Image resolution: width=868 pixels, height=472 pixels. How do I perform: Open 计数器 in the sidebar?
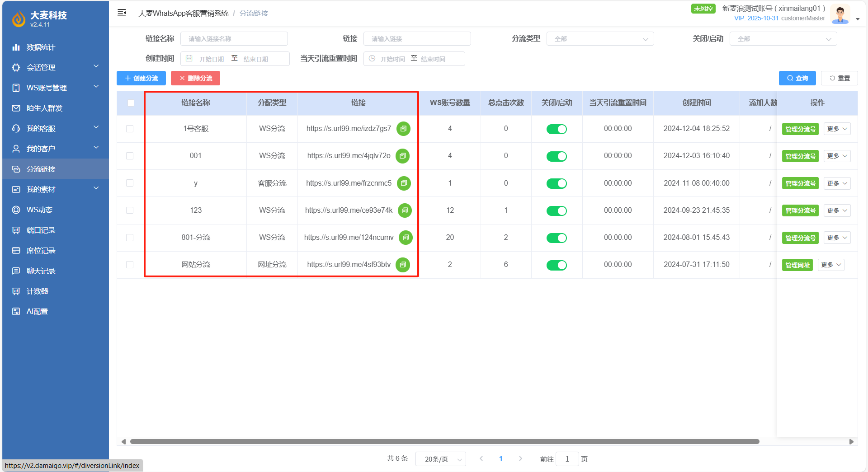[x=55, y=291]
